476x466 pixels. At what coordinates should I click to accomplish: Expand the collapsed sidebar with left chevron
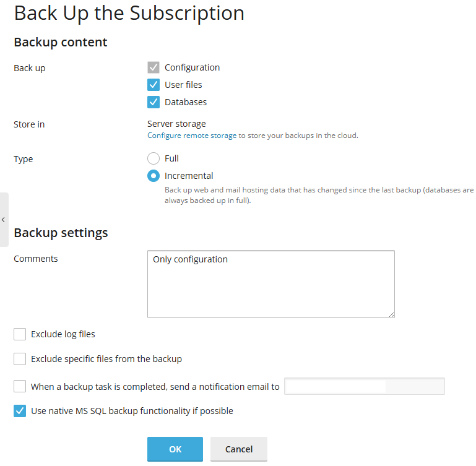click(4, 220)
